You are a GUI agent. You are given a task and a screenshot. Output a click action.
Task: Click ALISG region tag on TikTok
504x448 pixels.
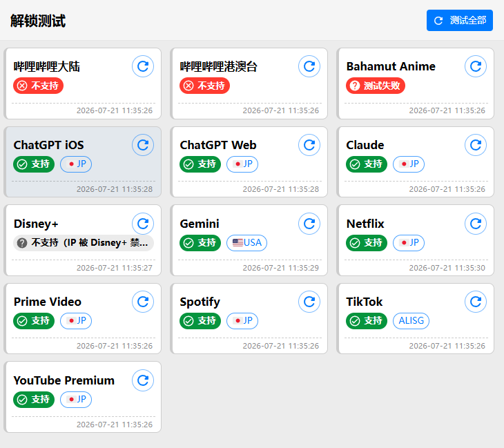(411, 321)
